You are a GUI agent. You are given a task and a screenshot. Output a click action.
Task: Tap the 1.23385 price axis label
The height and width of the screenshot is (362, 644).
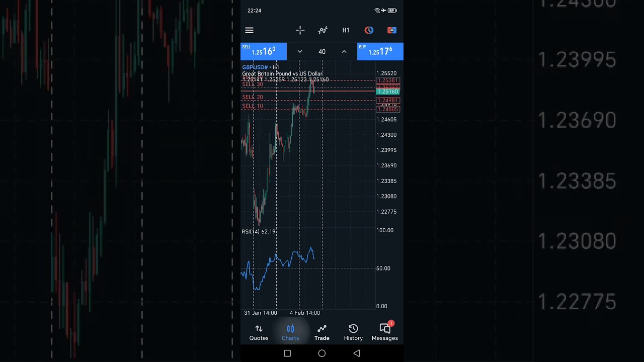click(x=386, y=181)
